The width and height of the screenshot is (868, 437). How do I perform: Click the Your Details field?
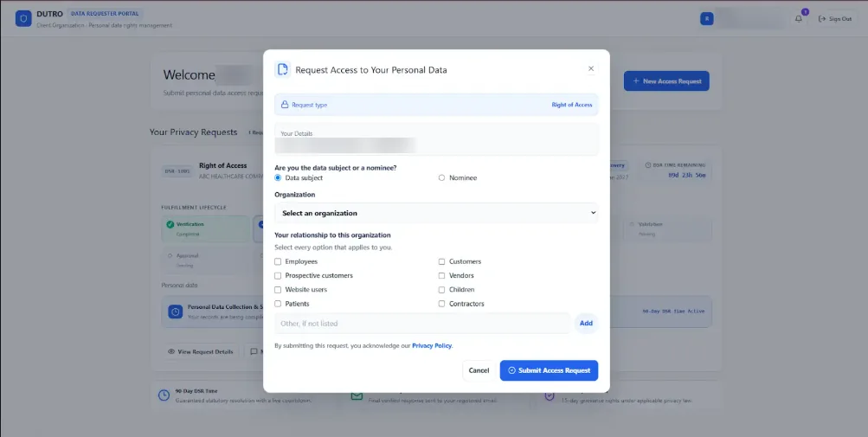[x=436, y=139]
